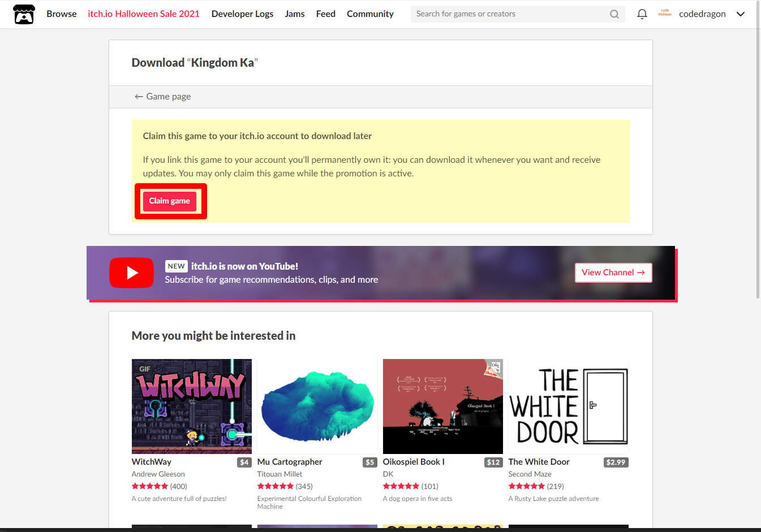Open the Mu Cartographer thumbnail
The image size is (761, 532).
[317, 406]
